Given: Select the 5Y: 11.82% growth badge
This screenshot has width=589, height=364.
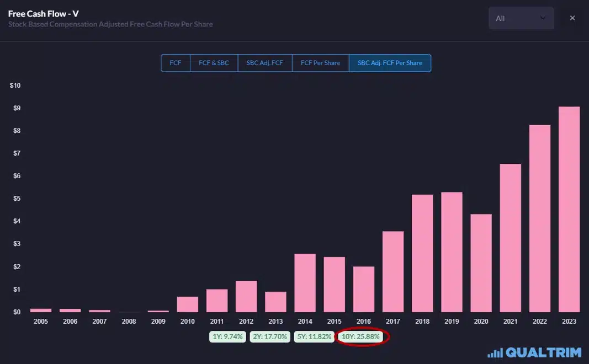Looking at the screenshot, I should tap(314, 336).
